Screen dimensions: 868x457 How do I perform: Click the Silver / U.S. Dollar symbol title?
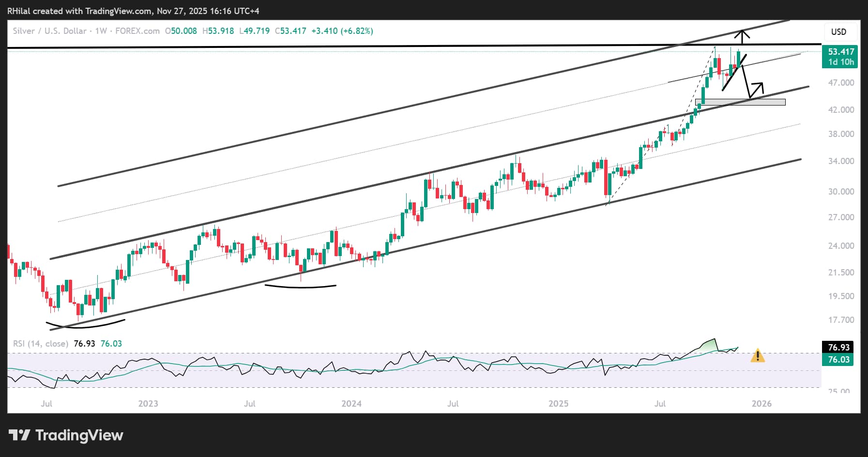49,31
